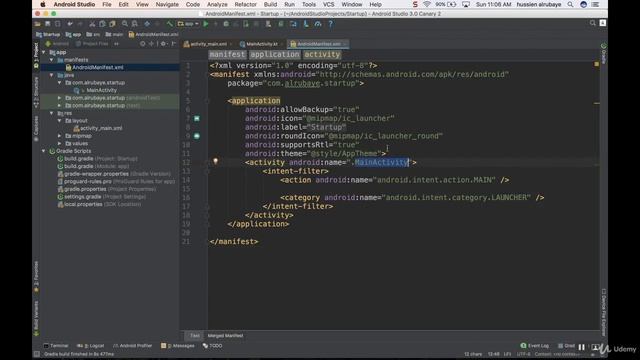Click the application breadcrumb in editor

(275, 54)
